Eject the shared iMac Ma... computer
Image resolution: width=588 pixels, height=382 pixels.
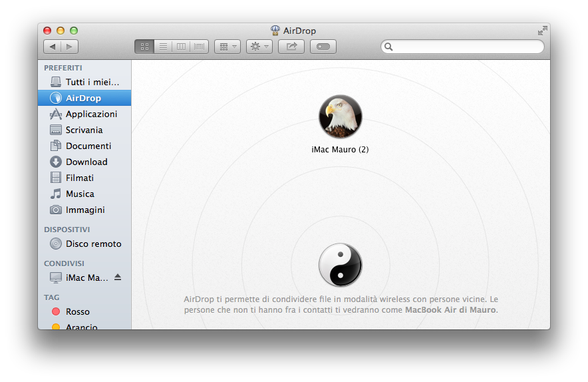pos(118,278)
